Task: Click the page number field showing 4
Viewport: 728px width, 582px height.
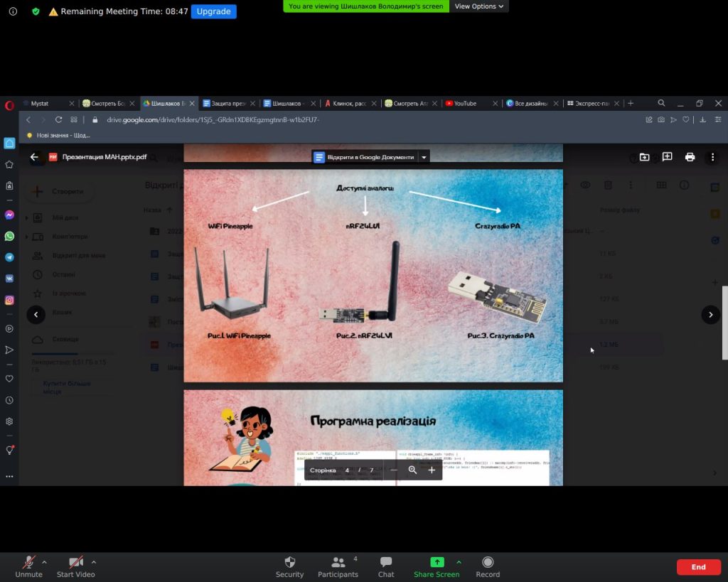Action: pyautogui.click(x=347, y=470)
